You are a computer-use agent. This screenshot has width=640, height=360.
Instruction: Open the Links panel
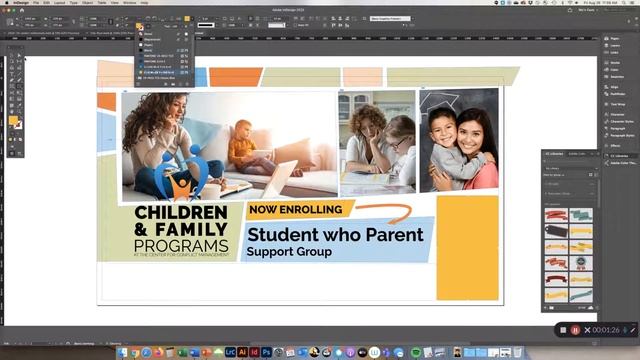(x=614, y=52)
